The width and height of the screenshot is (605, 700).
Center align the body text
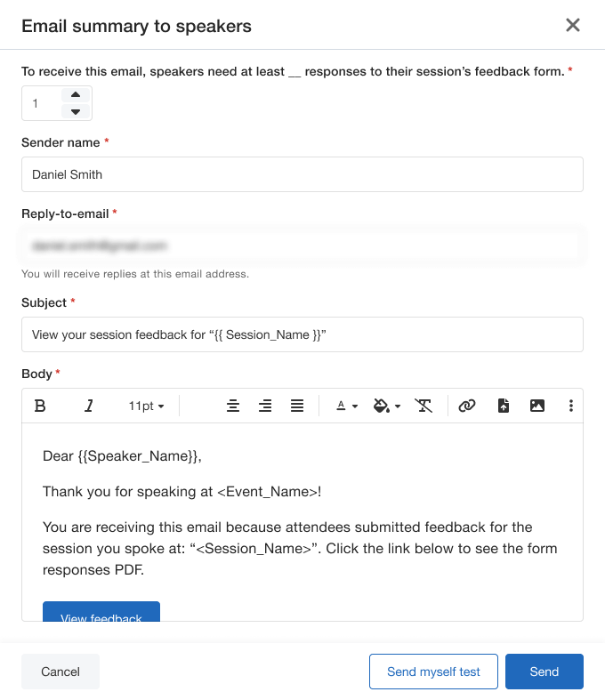click(x=233, y=406)
